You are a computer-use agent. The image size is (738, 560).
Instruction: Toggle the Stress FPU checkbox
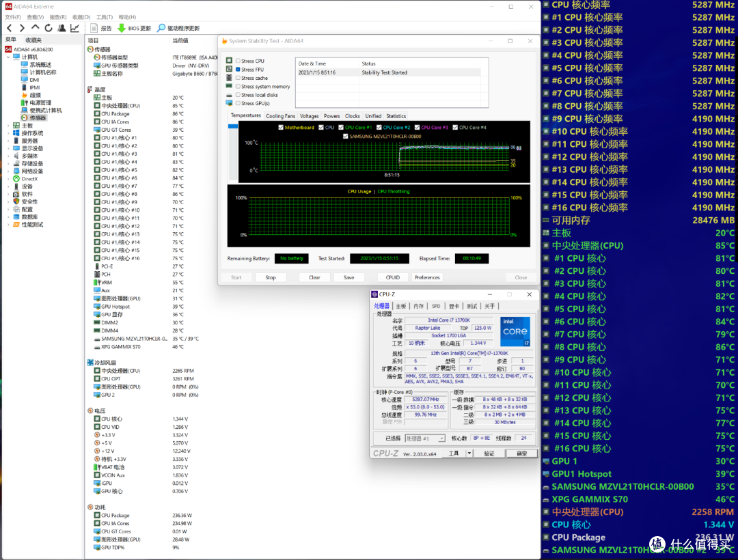click(238, 69)
